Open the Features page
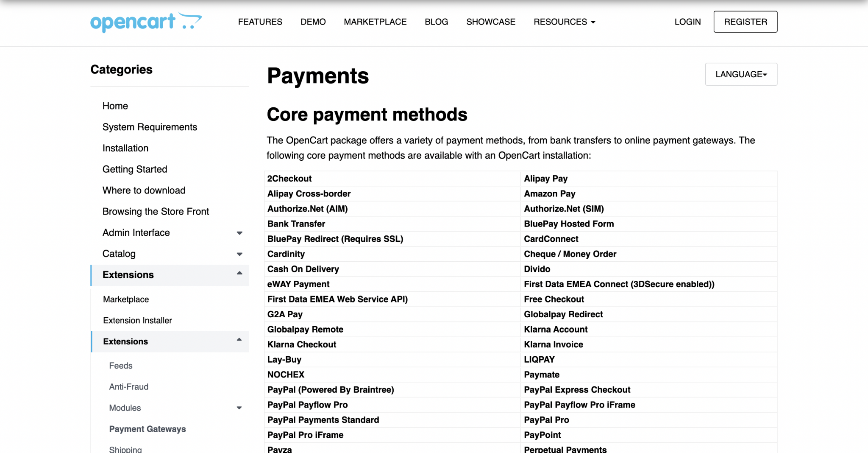This screenshot has width=868, height=453. (x=260, y=22)
